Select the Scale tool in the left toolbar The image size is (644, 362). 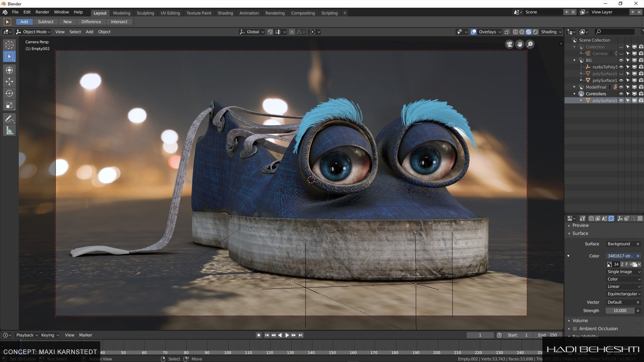(x=10, y=105)
